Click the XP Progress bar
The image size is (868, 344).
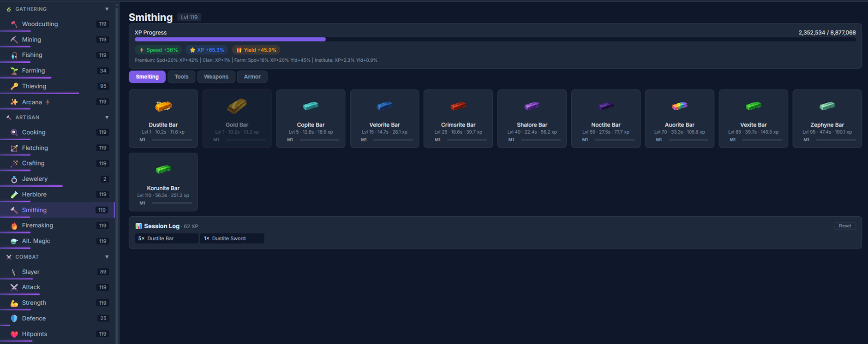click(x=495, y=40)
